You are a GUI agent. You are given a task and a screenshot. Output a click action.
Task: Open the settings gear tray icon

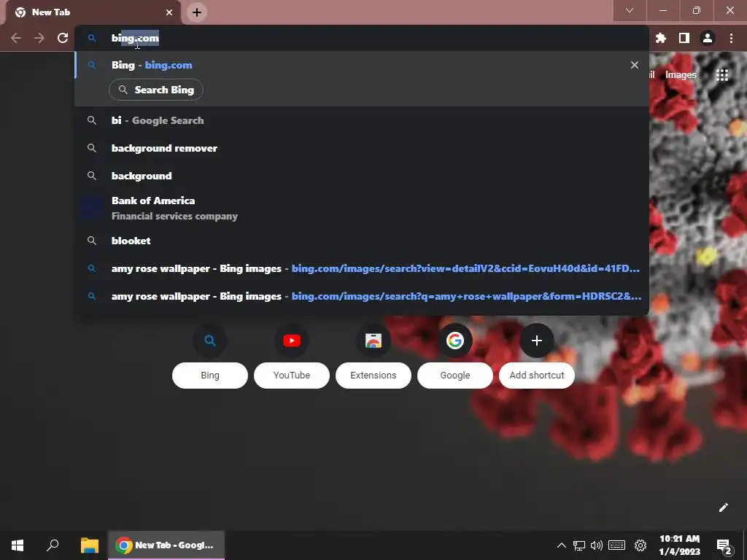(640, 545)
